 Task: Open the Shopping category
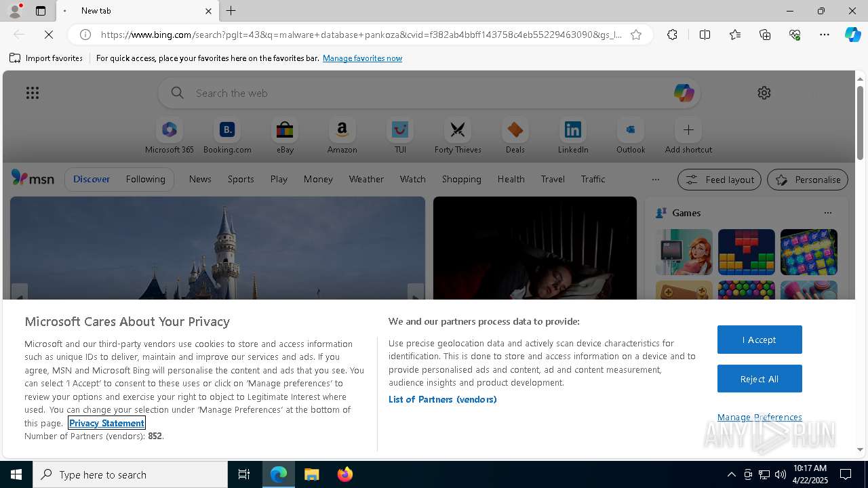(x=462, y=179)
